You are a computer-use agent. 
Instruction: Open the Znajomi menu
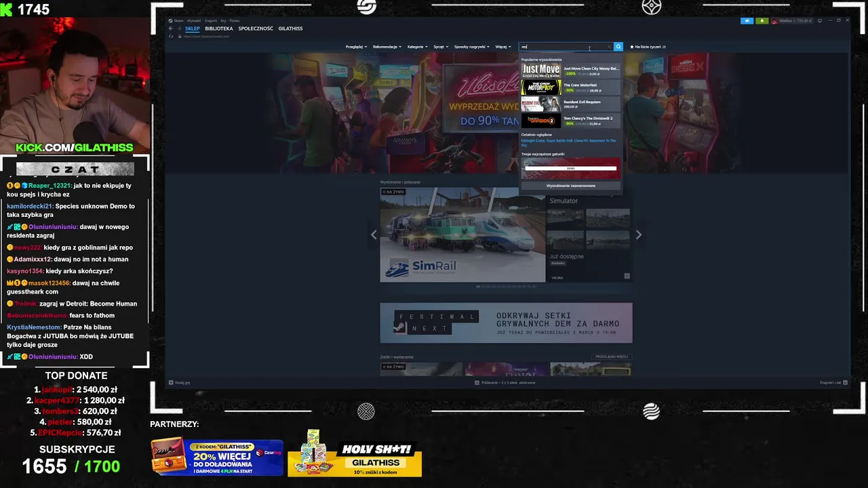coord(211,20)
